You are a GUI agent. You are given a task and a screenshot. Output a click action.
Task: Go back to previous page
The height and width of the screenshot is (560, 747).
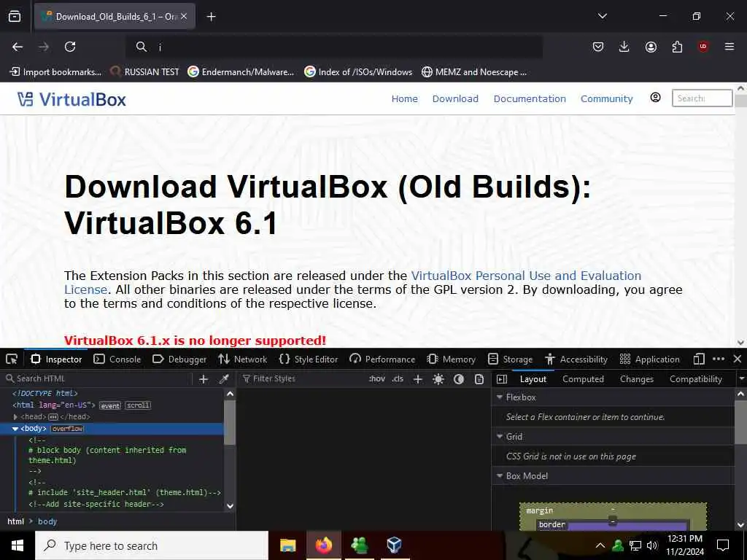coord(18,47)
